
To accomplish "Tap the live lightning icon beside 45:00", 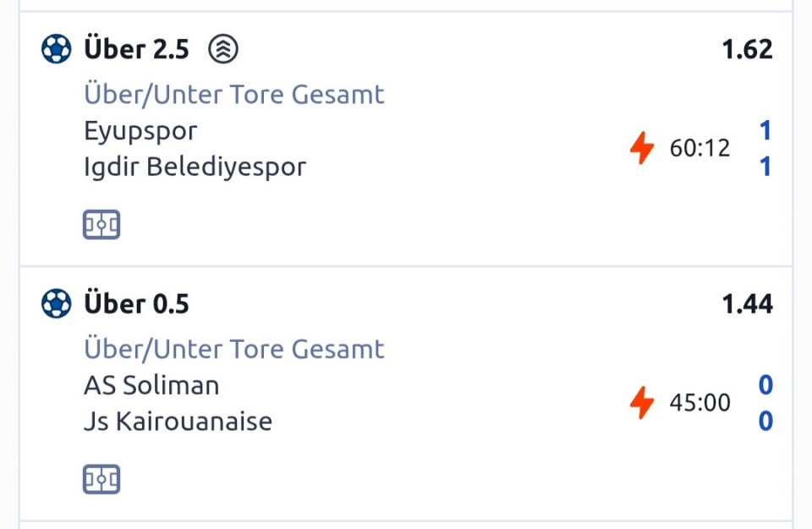I will click(x=642, y=403).
